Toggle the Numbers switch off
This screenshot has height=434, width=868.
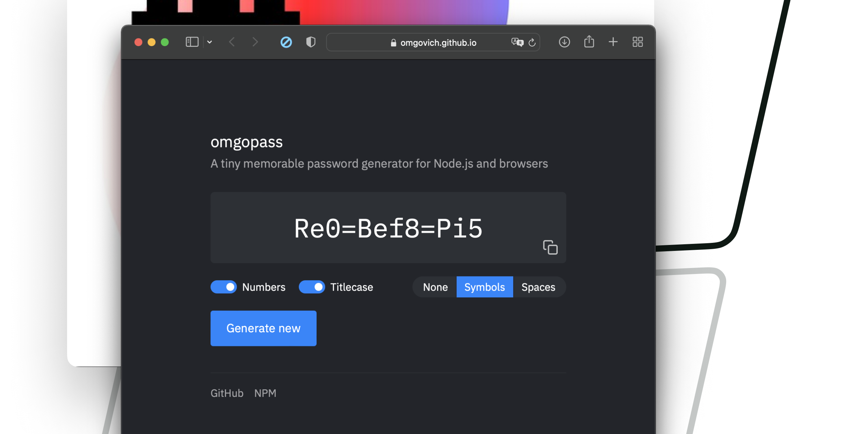click(224, 287)
